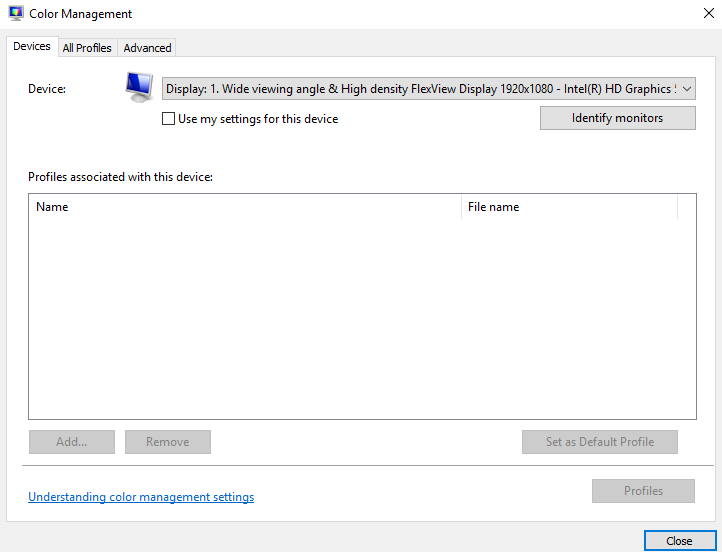
Task: Click the Close button at bottom
Action: pos(680,541)
